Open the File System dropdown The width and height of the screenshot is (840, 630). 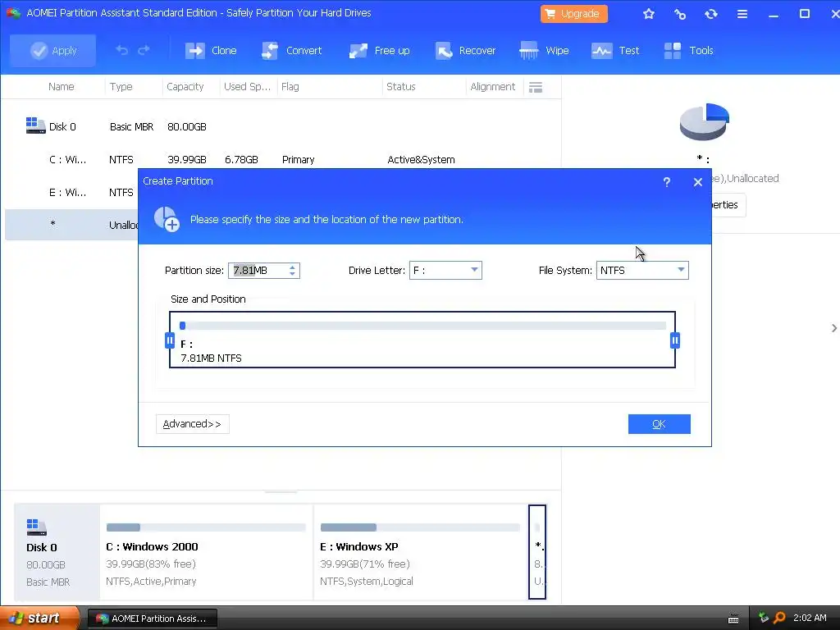click(x=642, y=271)
